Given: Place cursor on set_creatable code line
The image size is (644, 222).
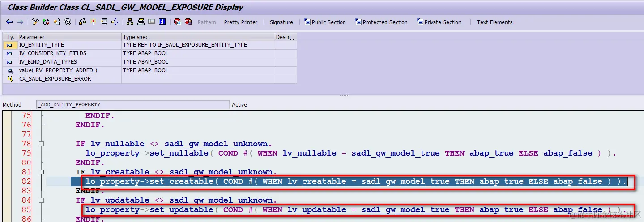Looking at the screenshot, I should (356, 182).
